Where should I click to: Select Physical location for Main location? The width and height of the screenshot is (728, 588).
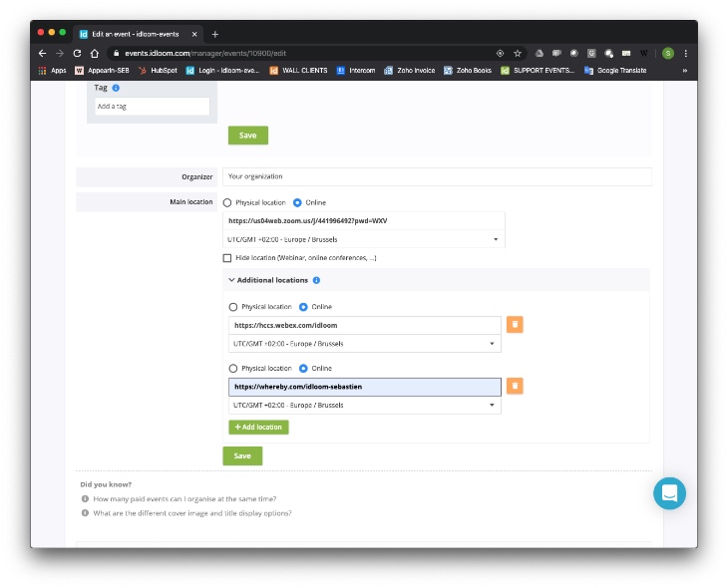click(227, 202)
